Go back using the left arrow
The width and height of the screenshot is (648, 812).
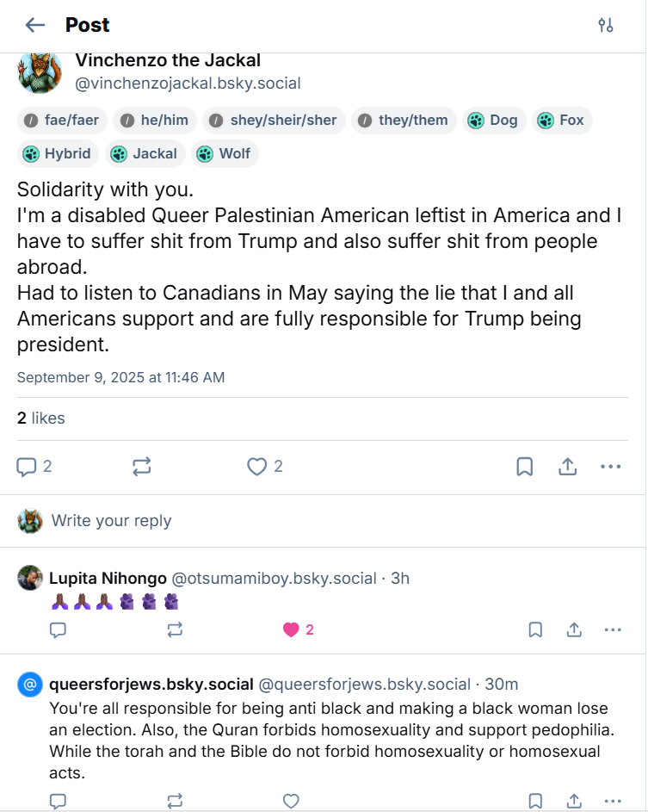tap(35, 25)
